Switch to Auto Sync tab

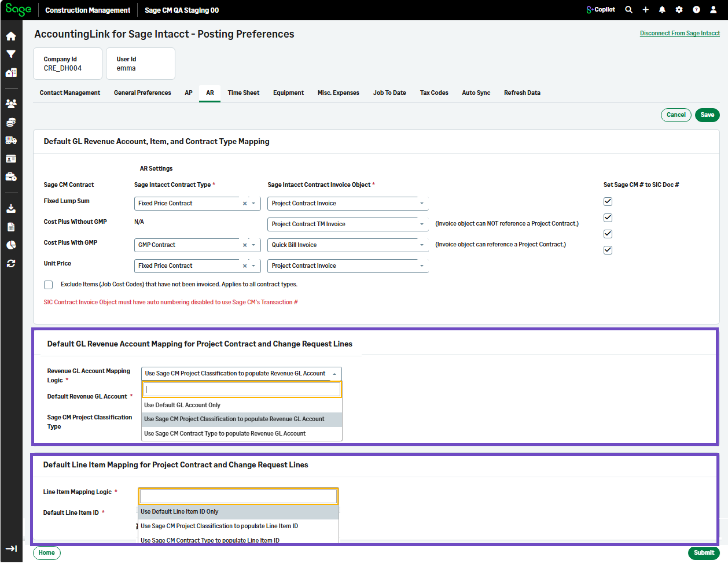pyautogui.click(x=476, y=93)
